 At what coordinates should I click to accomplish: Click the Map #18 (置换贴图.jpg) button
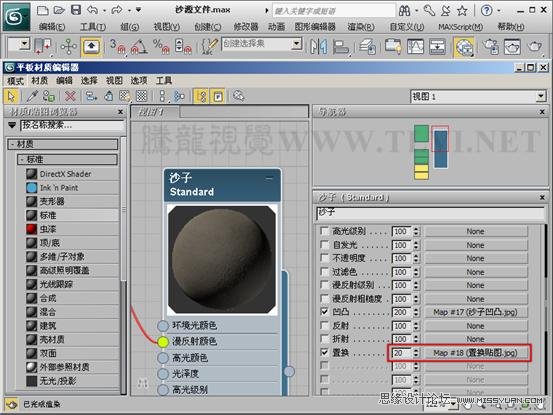coord(475,353)
